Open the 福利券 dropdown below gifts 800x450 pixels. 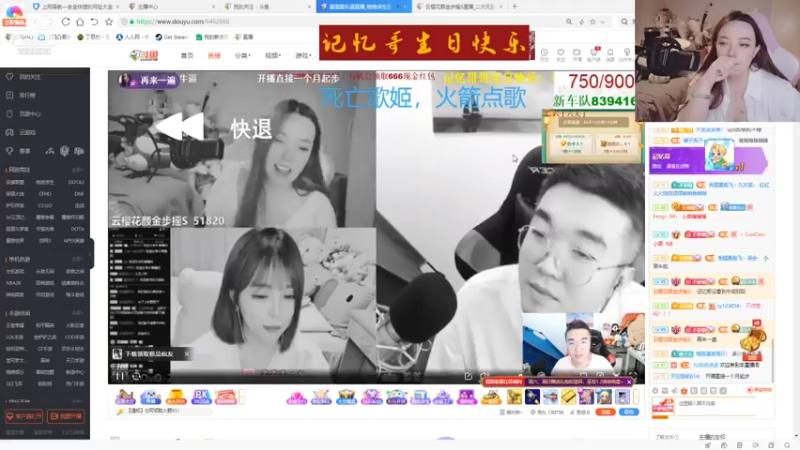coord(510,412)
